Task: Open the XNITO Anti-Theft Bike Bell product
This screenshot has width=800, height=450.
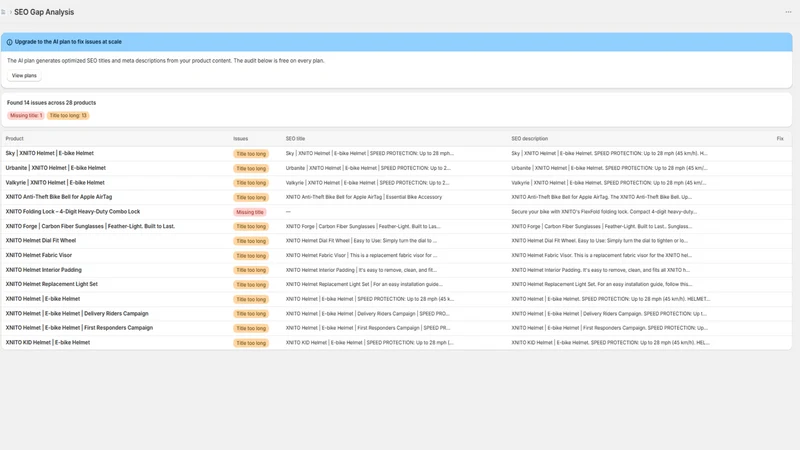Action: pos(59,197)
